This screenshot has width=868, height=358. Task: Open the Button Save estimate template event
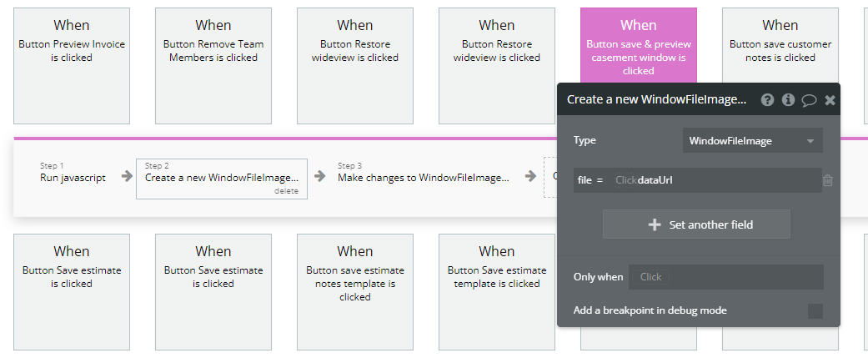497,291
